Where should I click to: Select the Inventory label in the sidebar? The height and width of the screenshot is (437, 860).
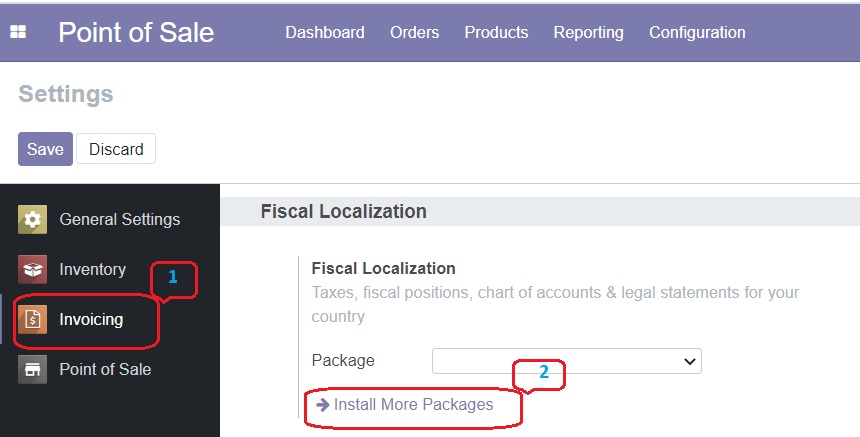pos(93,269)
